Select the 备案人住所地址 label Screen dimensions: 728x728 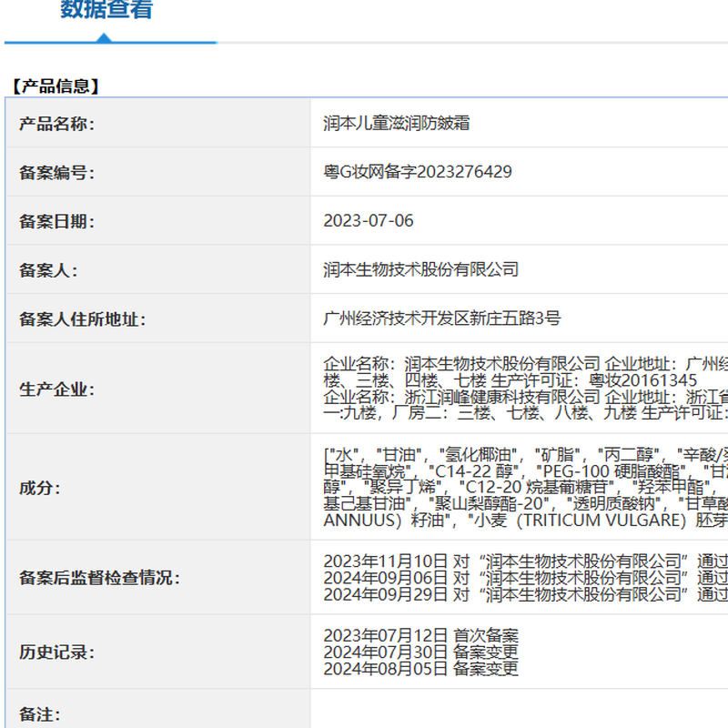tap(82, 319)
